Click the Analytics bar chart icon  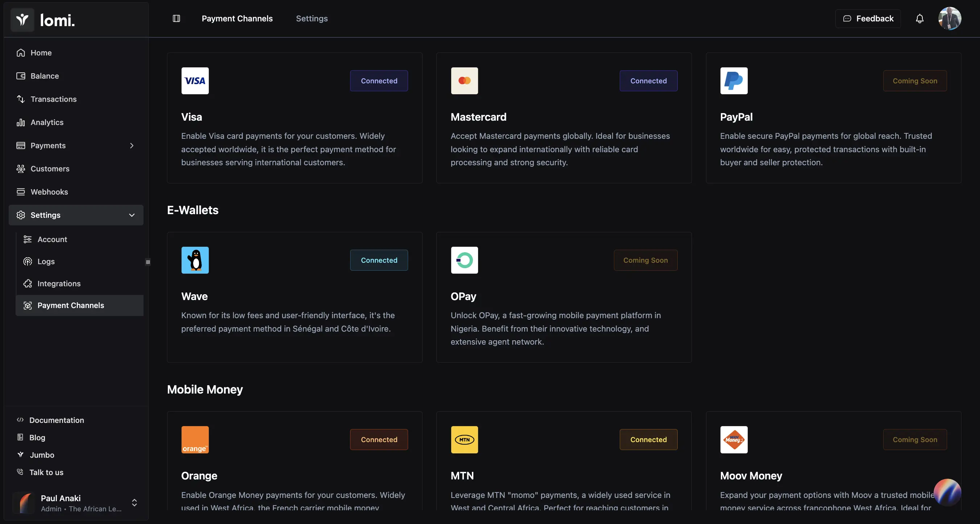pyautogui.click(x=21, y=122)
